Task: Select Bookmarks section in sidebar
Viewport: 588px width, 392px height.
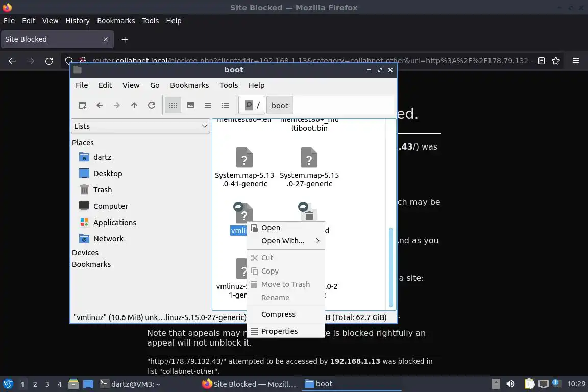Action: coord(91,264)
